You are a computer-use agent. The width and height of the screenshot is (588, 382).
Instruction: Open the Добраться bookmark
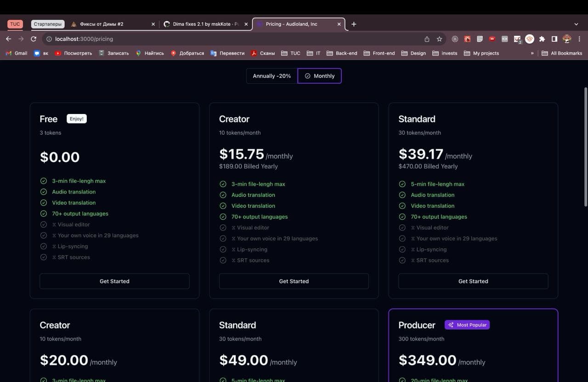pos(187,53)
